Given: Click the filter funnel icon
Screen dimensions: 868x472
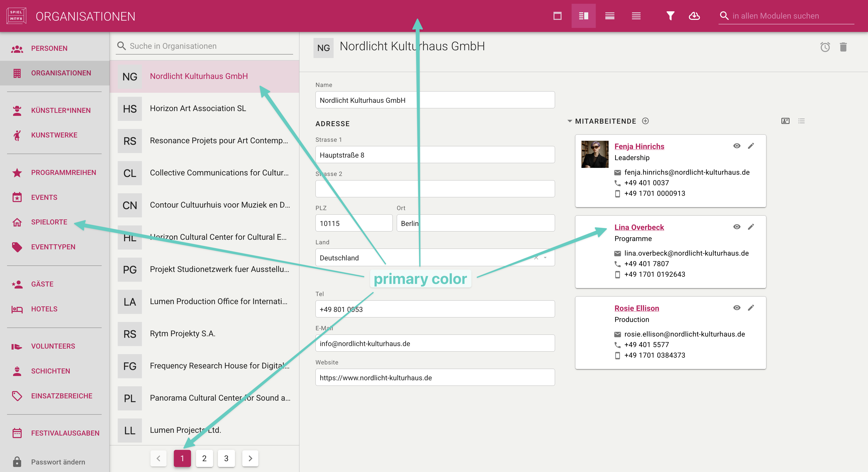Looking at the screenshot, I should click(670, 16).
